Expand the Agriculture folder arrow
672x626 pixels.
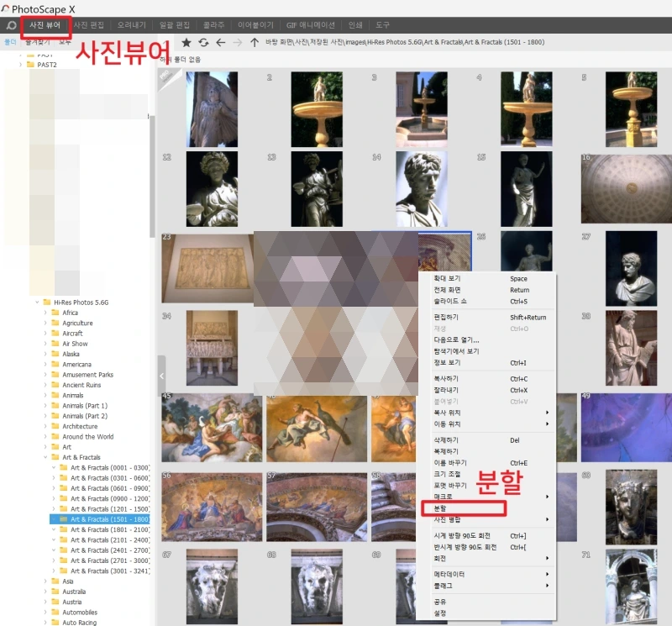pyautogui.click(x=45, y=323)
